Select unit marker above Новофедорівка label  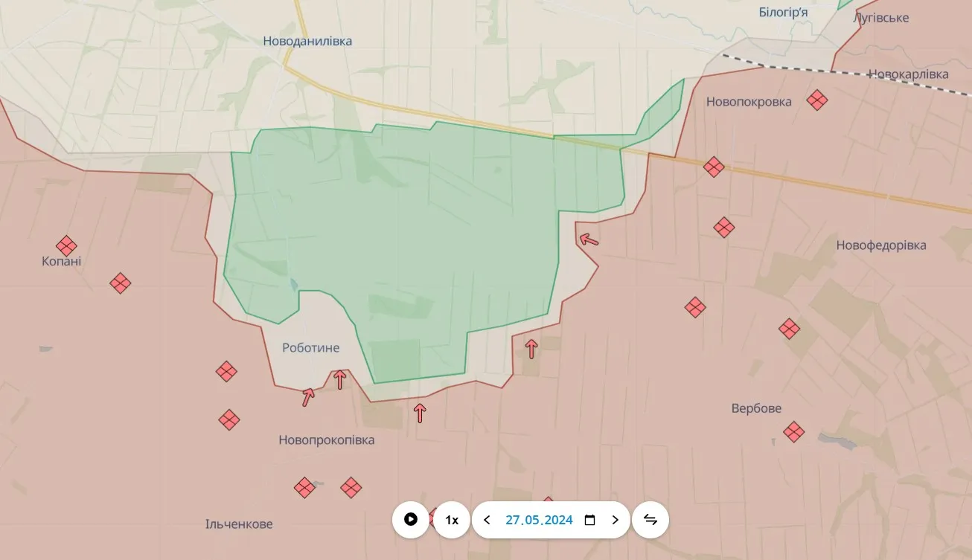[x=723, y=227]
